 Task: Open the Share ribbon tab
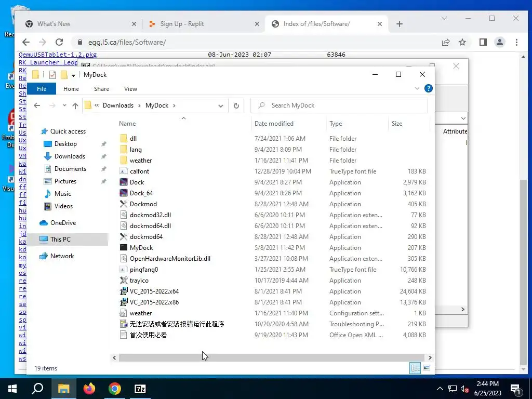[101, 88]
